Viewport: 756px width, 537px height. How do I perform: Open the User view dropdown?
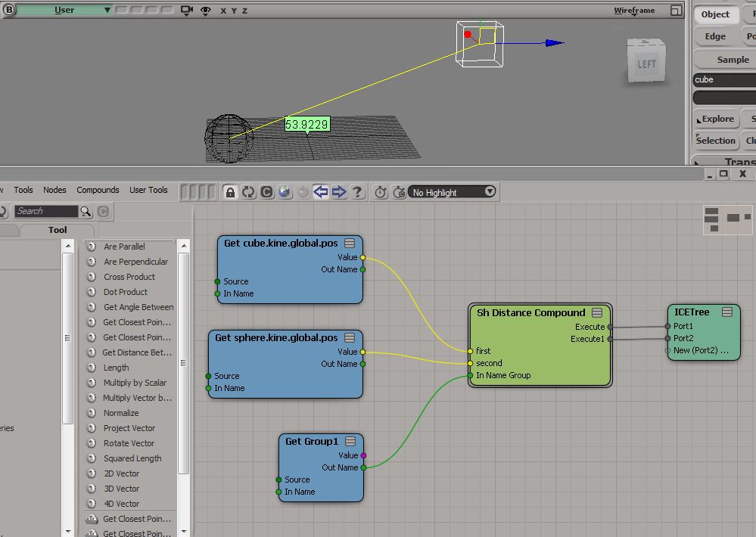(64, 11)
